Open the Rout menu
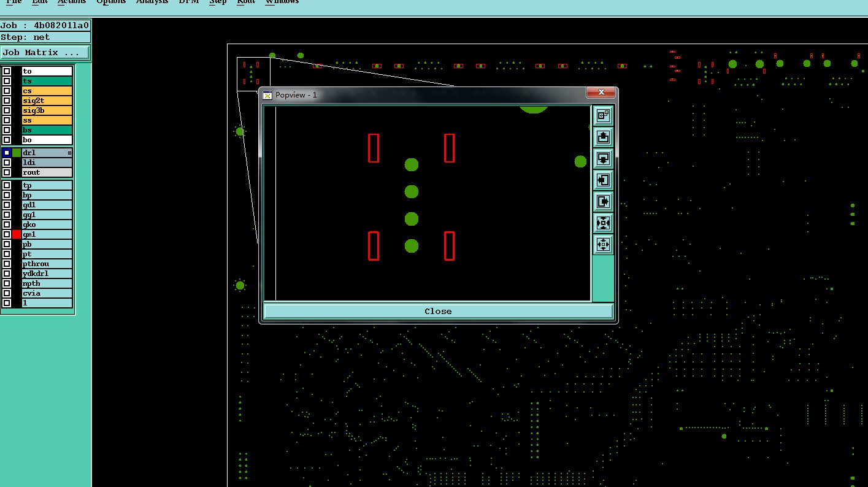Viewport: 868px width, 487px height. tap(246, 2)
